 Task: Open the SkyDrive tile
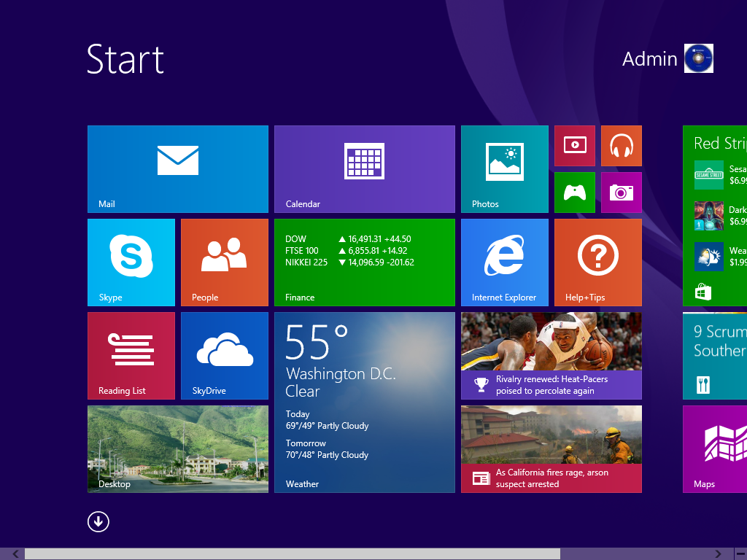(225, 356)
